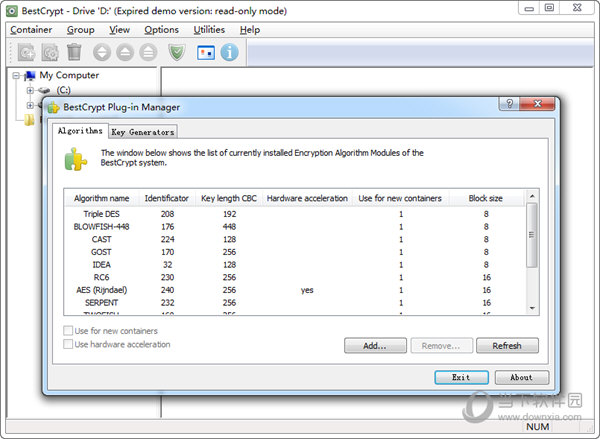Select the Triple DES algorithm row
The width and height of the screenshot is (600, 439).
click(x=295, y=214)
